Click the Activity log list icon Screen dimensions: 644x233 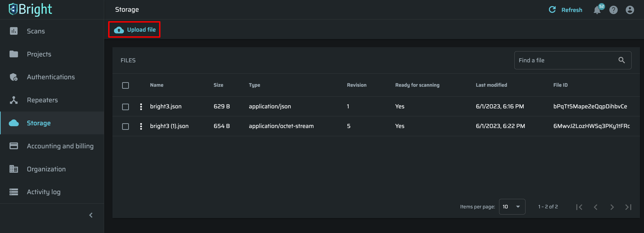point(14,192)
